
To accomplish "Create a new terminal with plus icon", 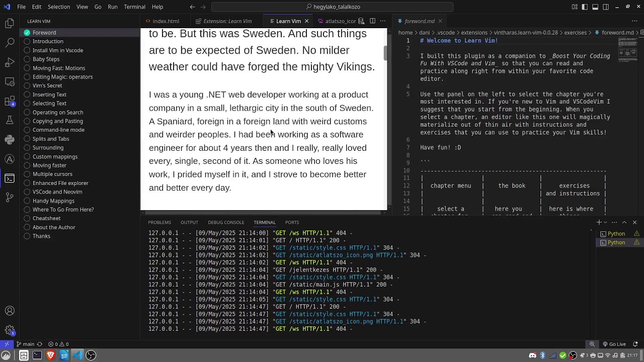I will click(x=599, y=222).
